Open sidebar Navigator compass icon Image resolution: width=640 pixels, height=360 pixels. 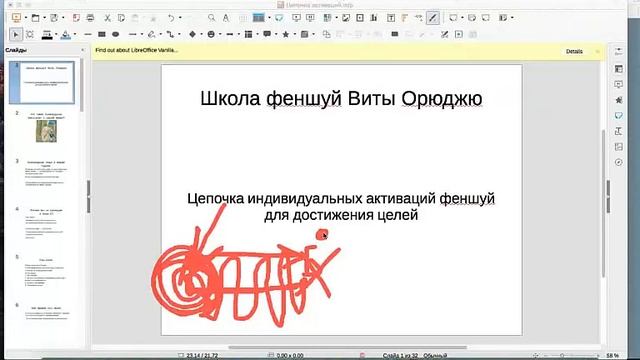pyautogui.click(x=619, y=162)
